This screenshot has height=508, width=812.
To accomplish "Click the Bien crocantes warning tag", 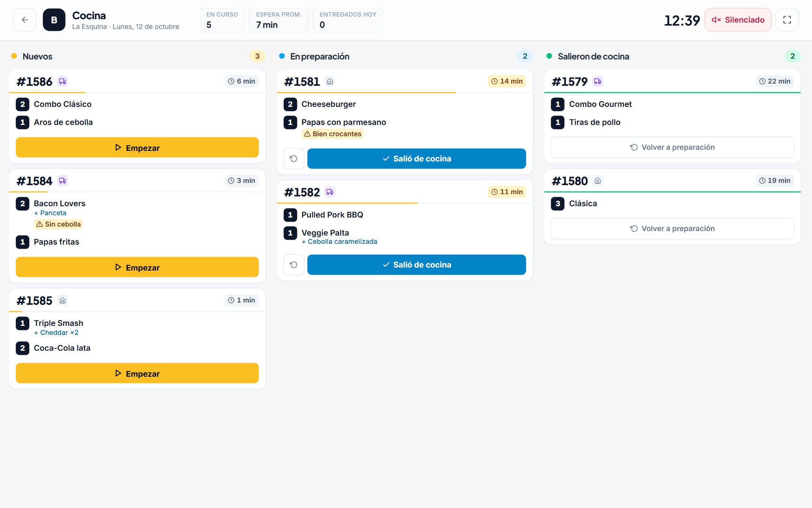I will coord(332,134).
